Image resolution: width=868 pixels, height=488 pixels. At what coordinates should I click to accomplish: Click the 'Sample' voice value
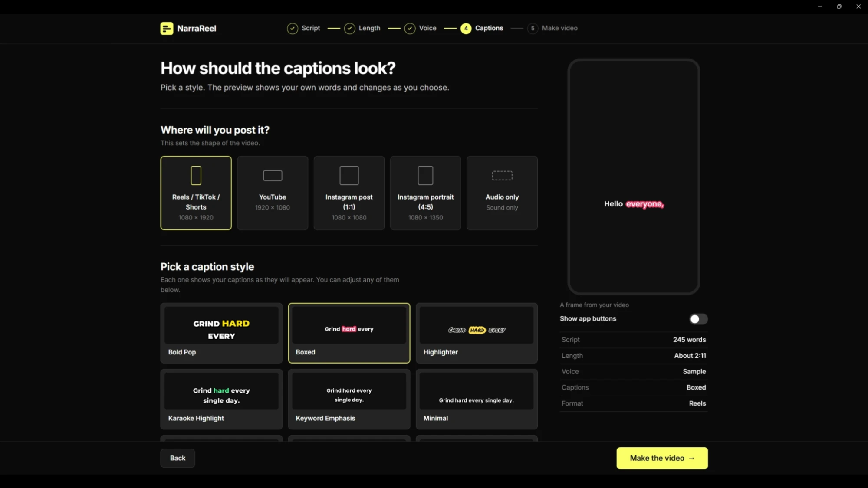[x=694, y=372]
